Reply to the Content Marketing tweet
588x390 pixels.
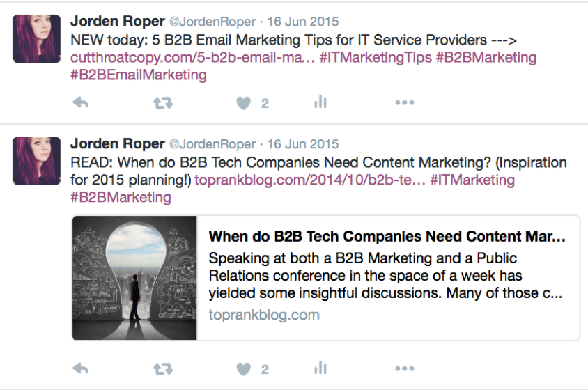point(81,368)
